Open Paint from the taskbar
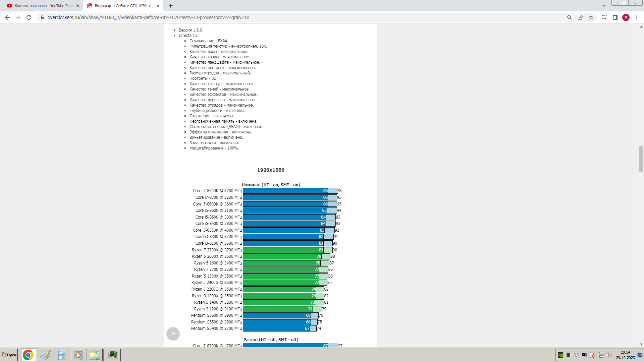Viewport: 644px width, 362px height. 45,355
